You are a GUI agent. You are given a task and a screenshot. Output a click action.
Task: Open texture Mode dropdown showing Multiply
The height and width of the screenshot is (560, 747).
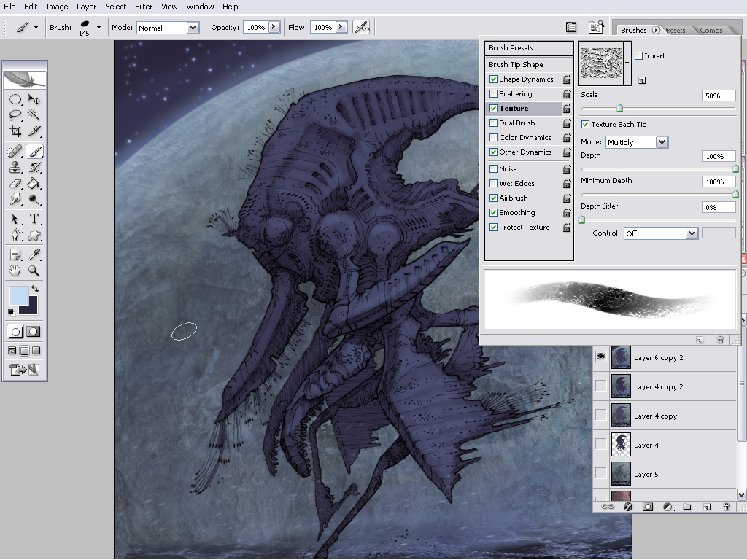pos(662,142)
